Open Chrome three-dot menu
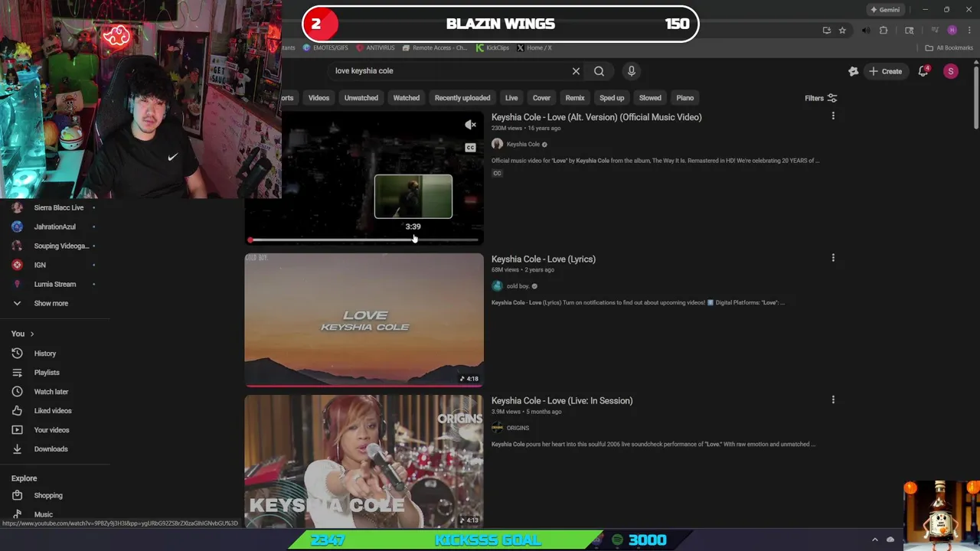The image size is (980, 551). coord(969,31)
